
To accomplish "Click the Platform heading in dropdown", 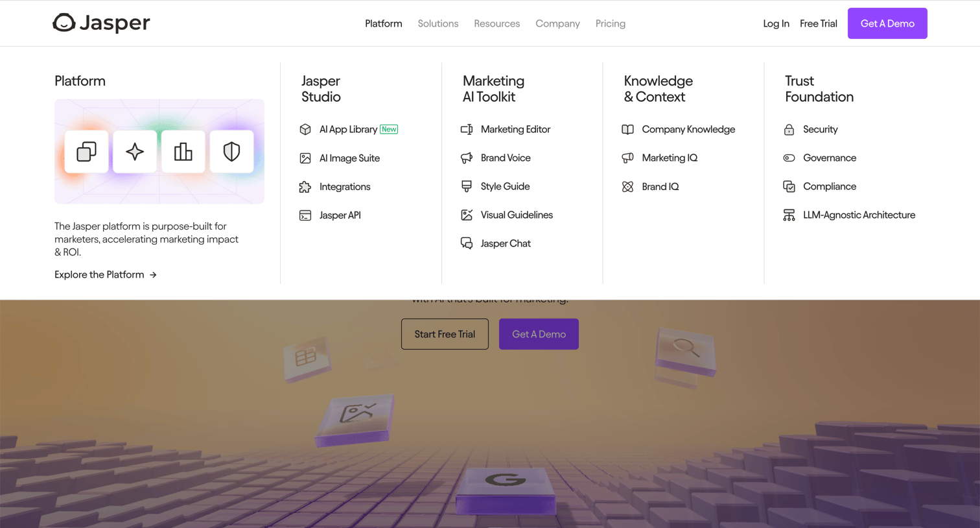I will (x=80, y=81).
